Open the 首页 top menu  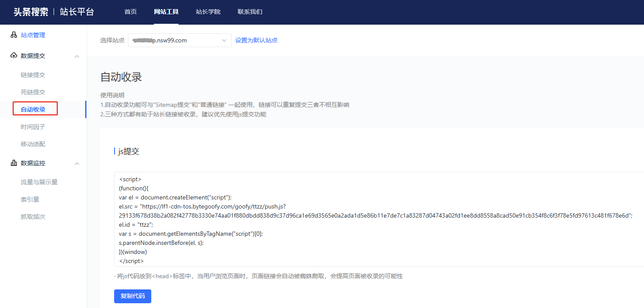click(131, 12)
